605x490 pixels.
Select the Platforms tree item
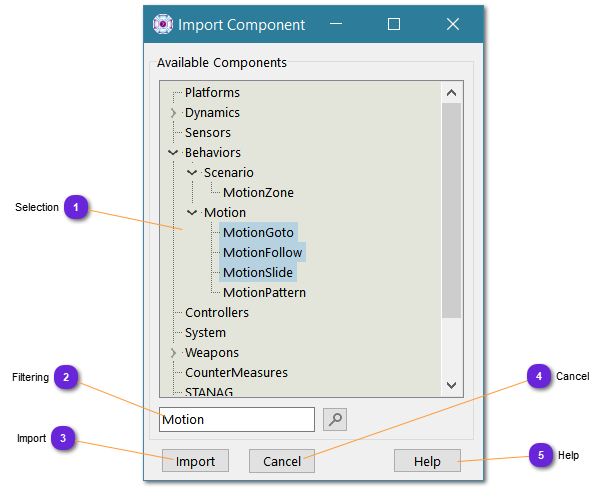[x=212, y=93]
